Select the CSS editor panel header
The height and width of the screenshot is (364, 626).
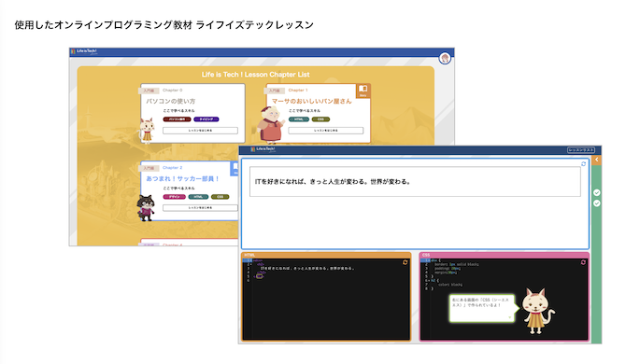click(x=505, y=255)
